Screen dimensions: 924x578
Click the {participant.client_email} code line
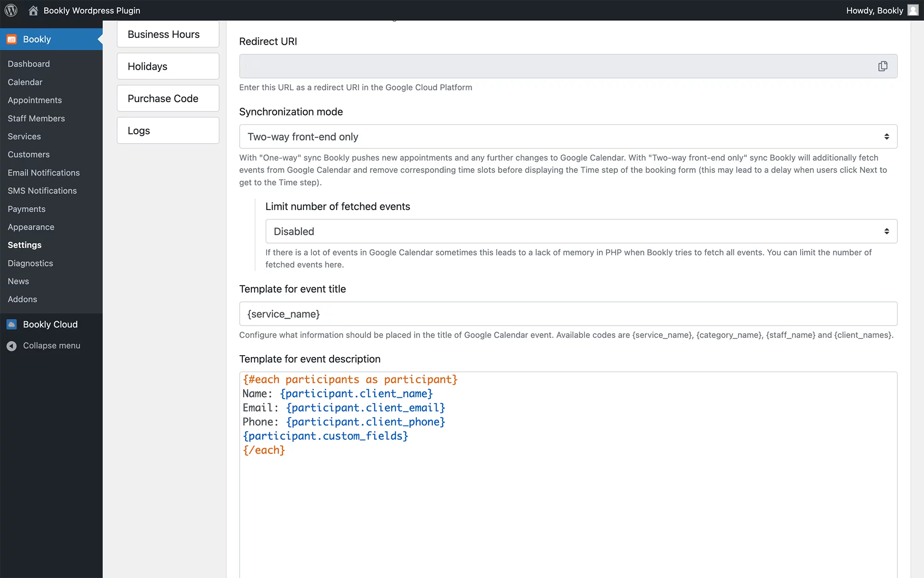point(365,408)
